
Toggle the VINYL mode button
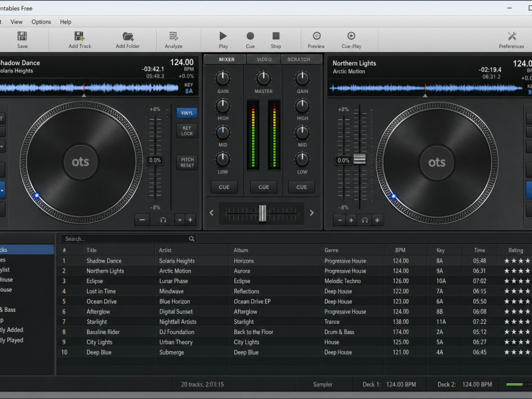[x=187, y=113]
